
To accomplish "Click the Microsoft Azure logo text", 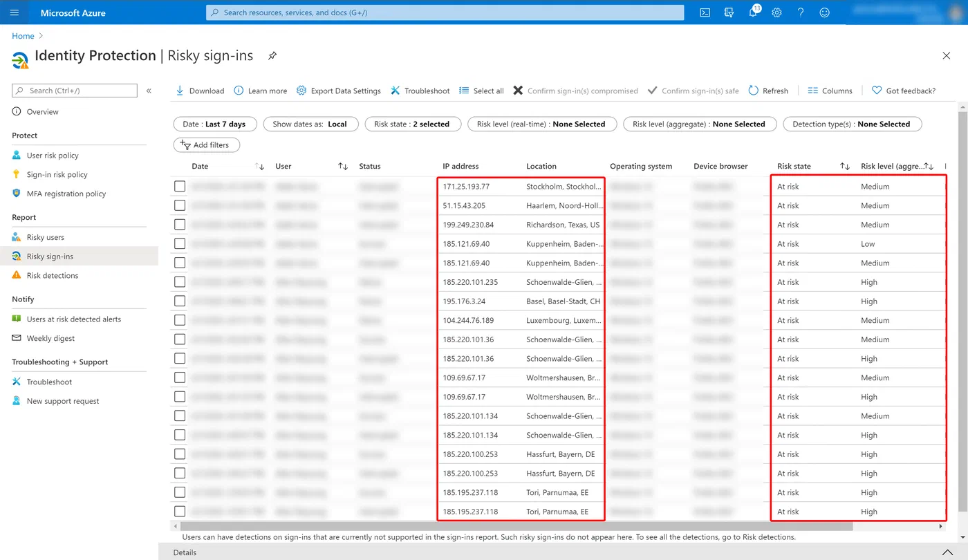I will coord(73,12).
